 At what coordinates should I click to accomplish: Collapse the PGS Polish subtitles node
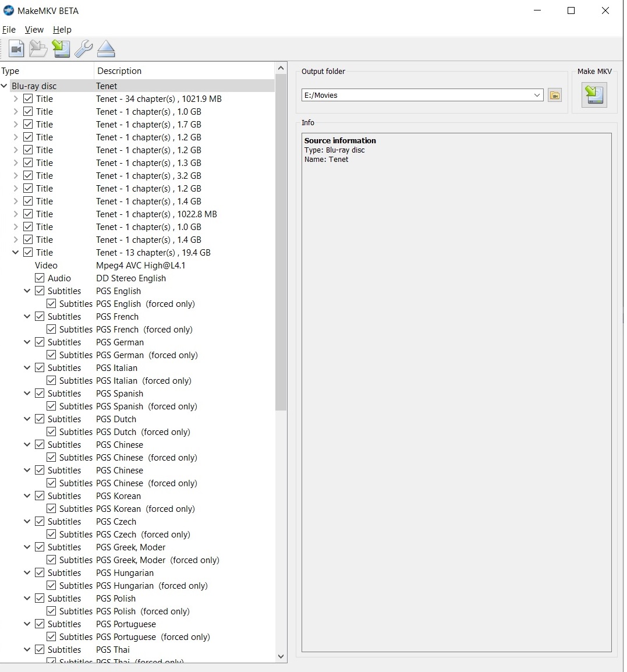pyautogui.click(x=27, y=598)
